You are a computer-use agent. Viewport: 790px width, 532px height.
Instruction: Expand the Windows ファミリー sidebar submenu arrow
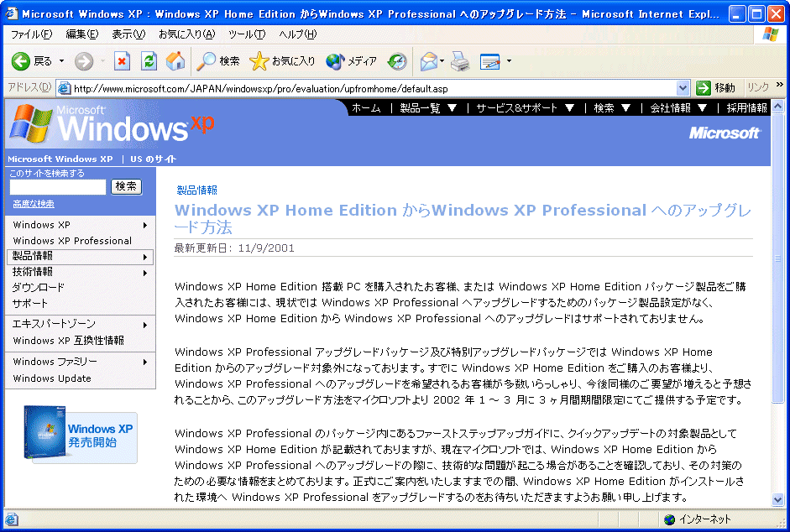[145, 362]
